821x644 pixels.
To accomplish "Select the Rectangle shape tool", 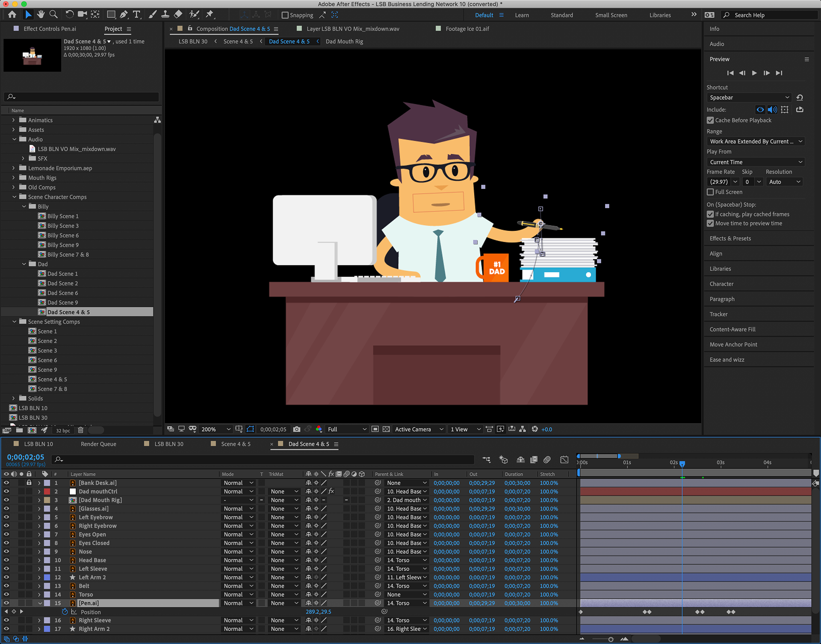I will (111, 15).
